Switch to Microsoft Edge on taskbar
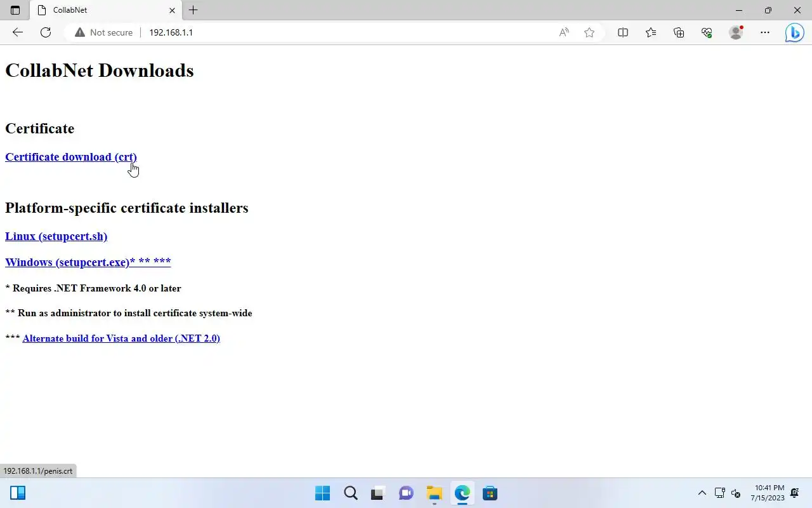The width and height of the screenshot is (812, 508). (462, 493)
